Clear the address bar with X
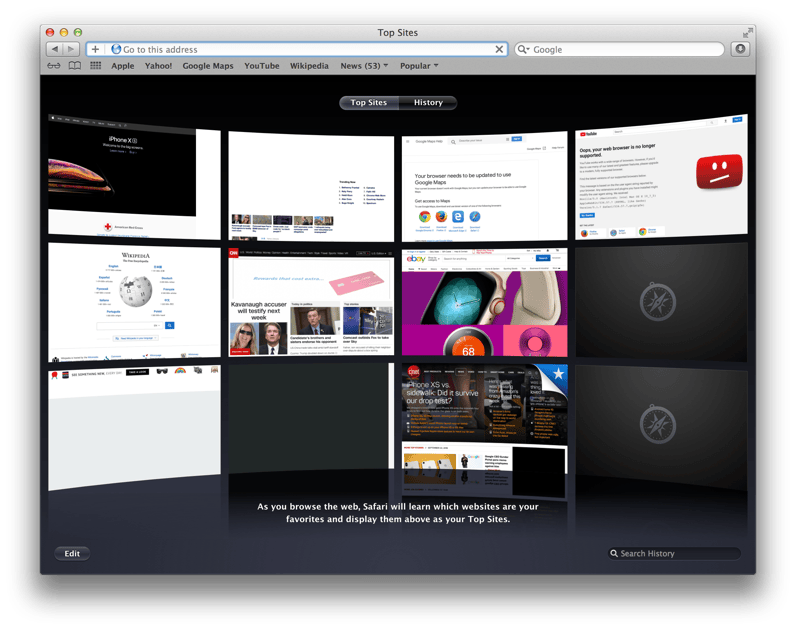Image resolution: width=796 pixels, height=630 pixels. pos(499,49)
